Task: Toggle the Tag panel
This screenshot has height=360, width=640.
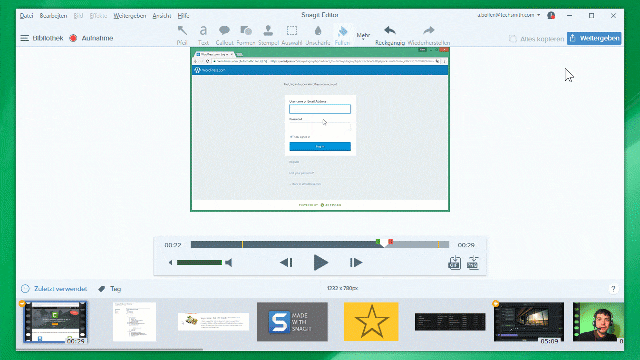Action: 110,289
